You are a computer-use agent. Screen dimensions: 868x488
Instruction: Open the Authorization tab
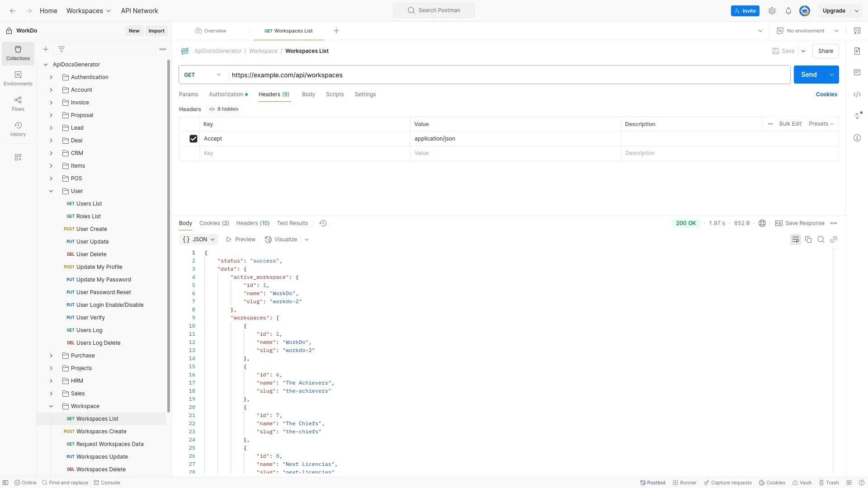(x=226, y=94)
